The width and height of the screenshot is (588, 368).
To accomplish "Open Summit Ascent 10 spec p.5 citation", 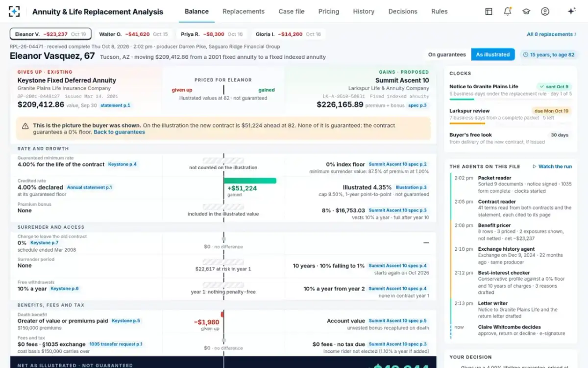I will pyautogui.click(x=398, y=321).
